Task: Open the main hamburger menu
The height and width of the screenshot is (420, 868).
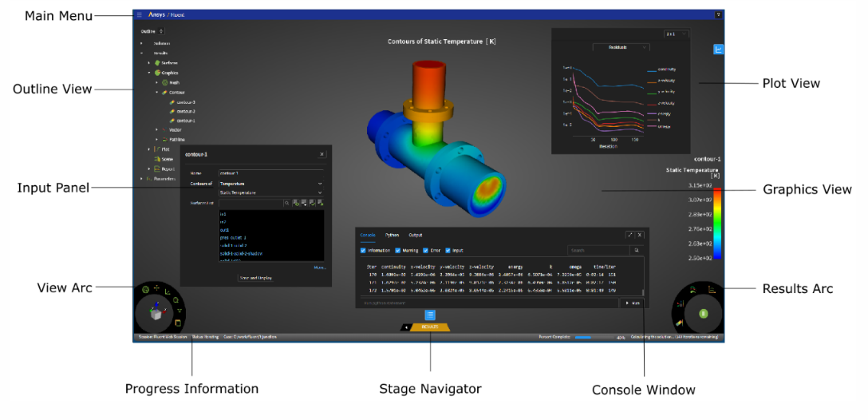Action: tap(139, 14)
